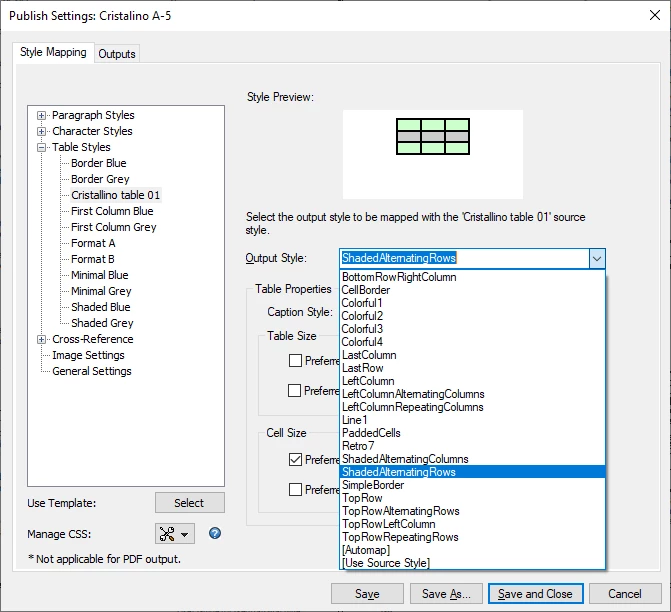Choose Colorful3 output style
671x612 pixels.
click(x=472, y=329)
